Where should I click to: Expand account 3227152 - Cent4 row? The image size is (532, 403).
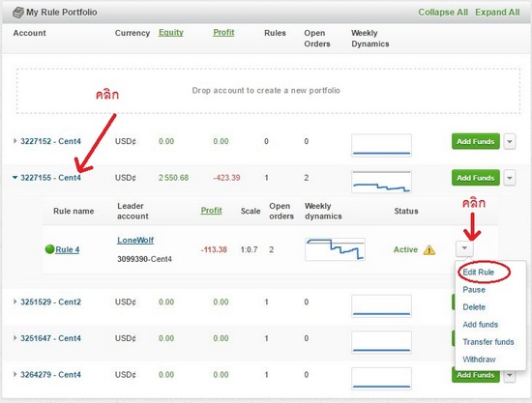tap(15, 141)
